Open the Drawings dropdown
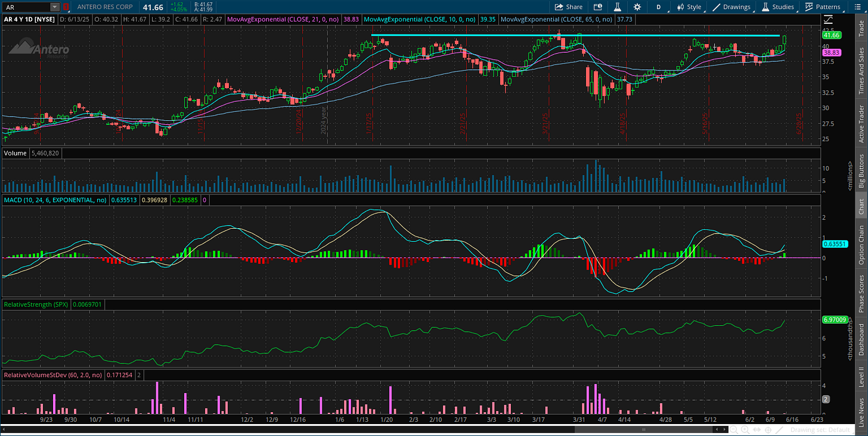Image resolution: width=868 pixels, height=436 pixels. [x=732, y=7]
